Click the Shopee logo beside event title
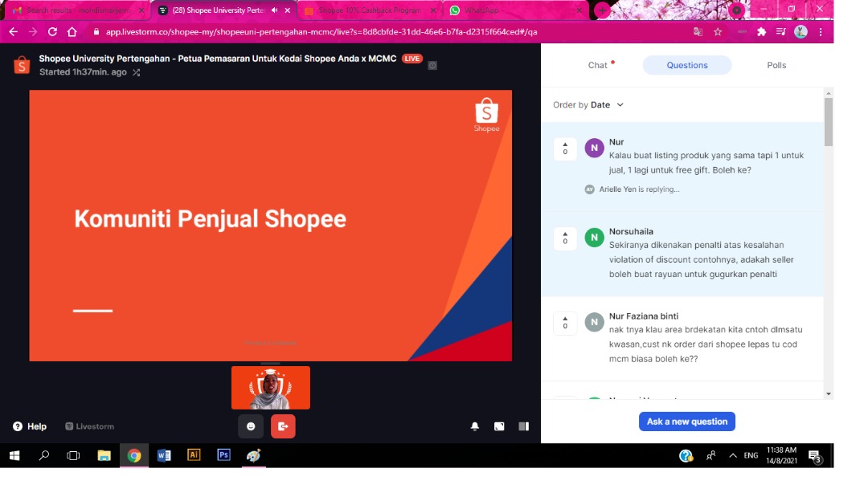The height and width of the screenshot is (497, 868). tap(22, 65)
